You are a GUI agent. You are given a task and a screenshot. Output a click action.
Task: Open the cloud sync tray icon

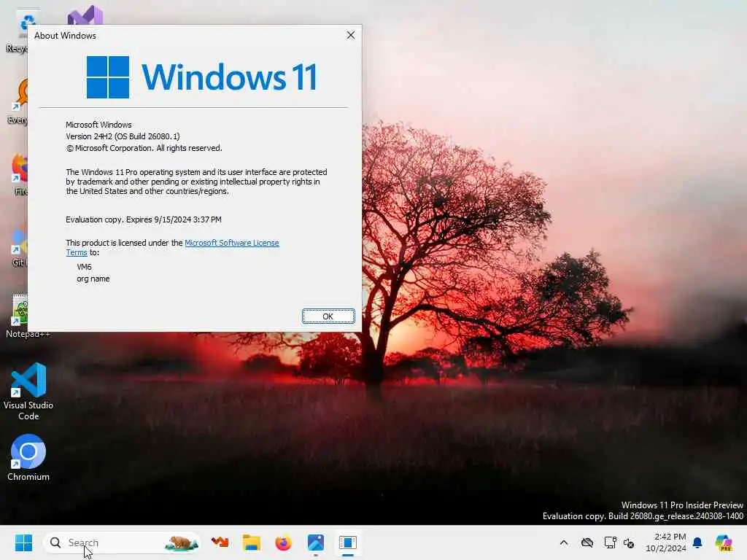(587, 542)
